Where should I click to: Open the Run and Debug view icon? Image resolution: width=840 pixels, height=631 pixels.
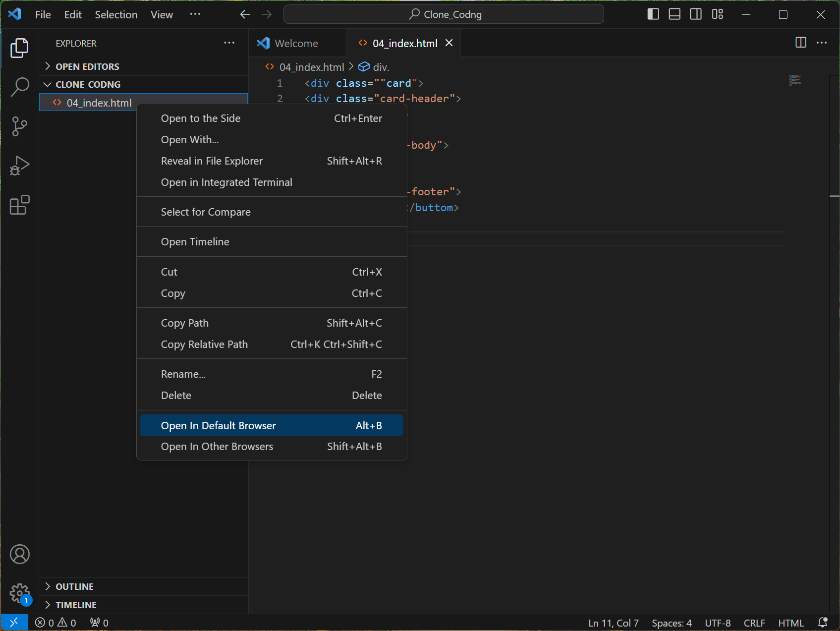click(19, 166)
